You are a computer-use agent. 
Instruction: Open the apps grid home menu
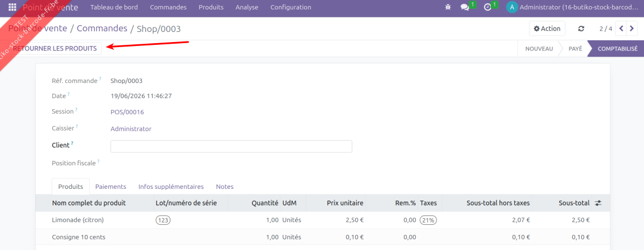coord(12,7)
